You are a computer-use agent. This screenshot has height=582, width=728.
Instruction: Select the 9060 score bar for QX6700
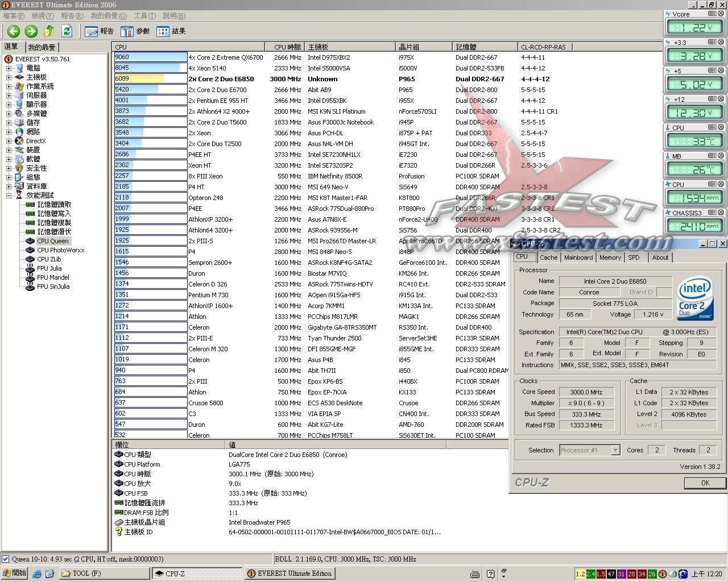151,57
